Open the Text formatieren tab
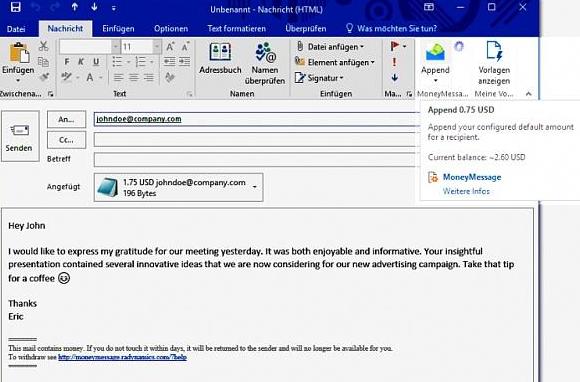The image size is (580, 382). coord(236,28)
